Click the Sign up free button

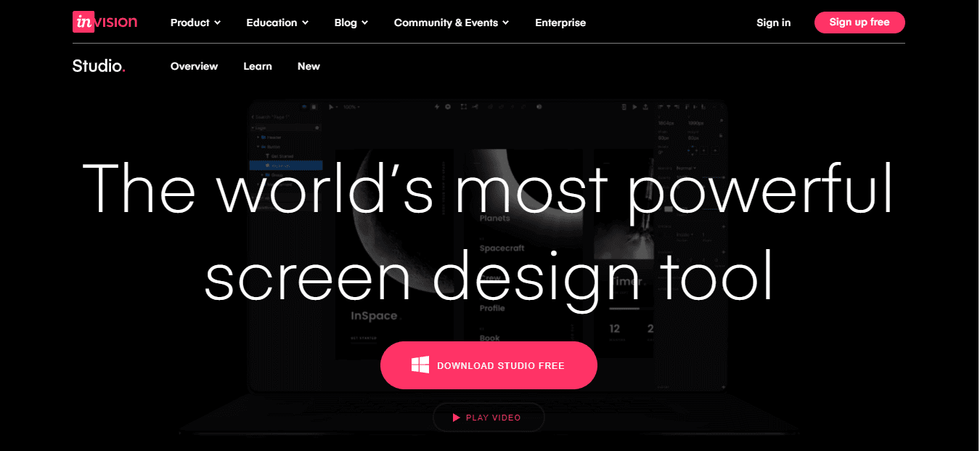[859, 22]
